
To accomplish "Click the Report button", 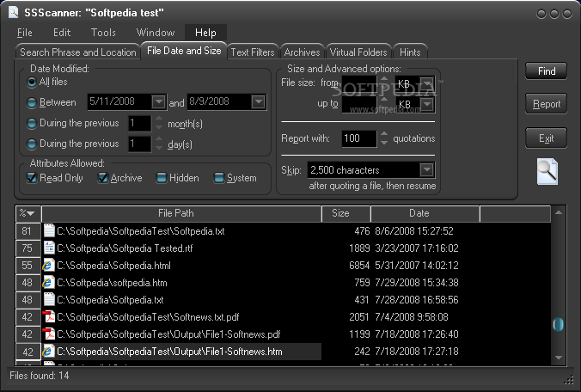I will coord(546,104).
